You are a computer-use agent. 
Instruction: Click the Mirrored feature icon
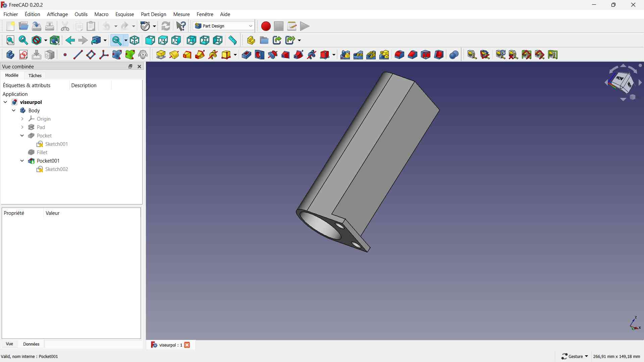pyautogui.click(x=345, y=55)
